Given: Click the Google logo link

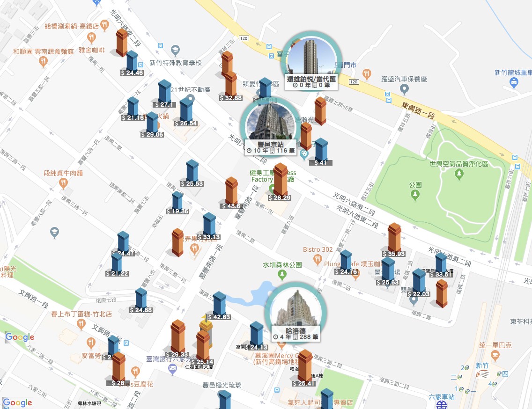Looking at the screenshot, I should 17,402.
